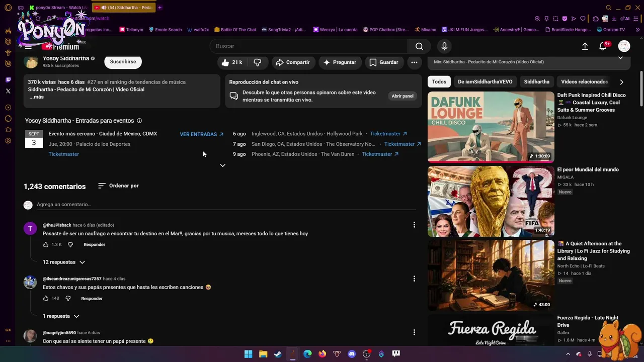
Task: Select Videos relacionados filter chip
Action: coord(584,82)
